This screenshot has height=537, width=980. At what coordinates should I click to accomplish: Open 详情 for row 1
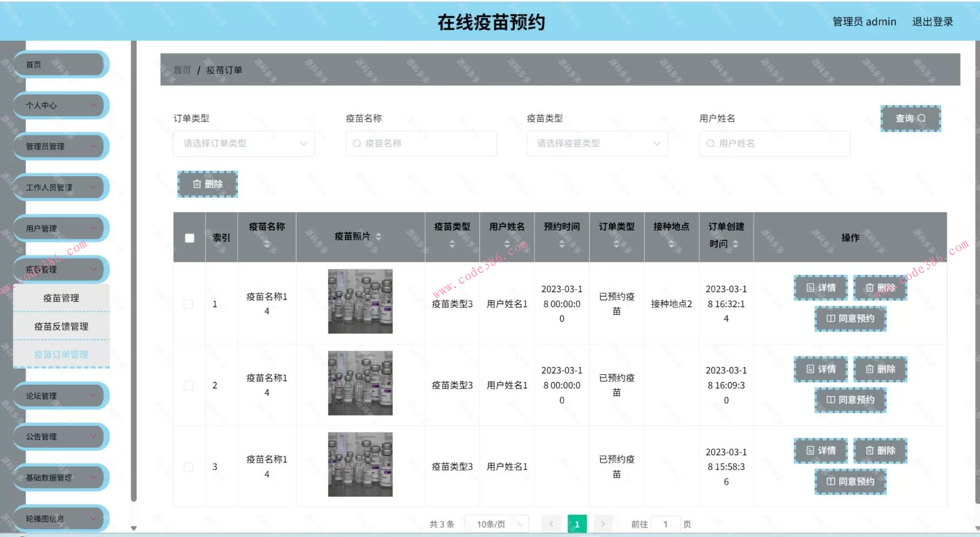(x=821, y=288)
